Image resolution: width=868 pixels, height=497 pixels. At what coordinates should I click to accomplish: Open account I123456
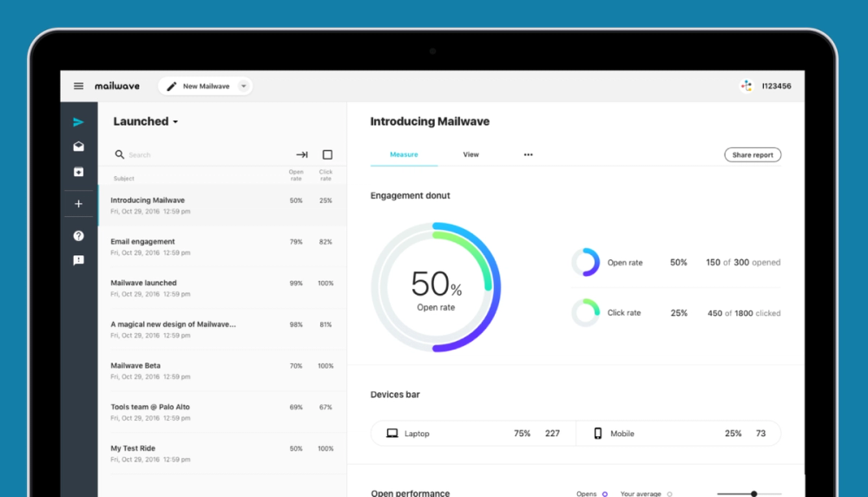click(776, 86)
